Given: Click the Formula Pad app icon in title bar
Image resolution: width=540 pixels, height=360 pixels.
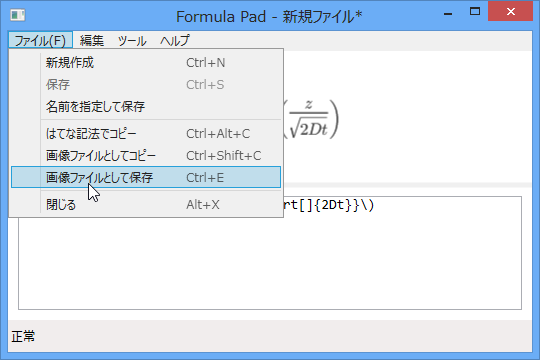Looking at the screenshot, I should (x=17, y=15).
